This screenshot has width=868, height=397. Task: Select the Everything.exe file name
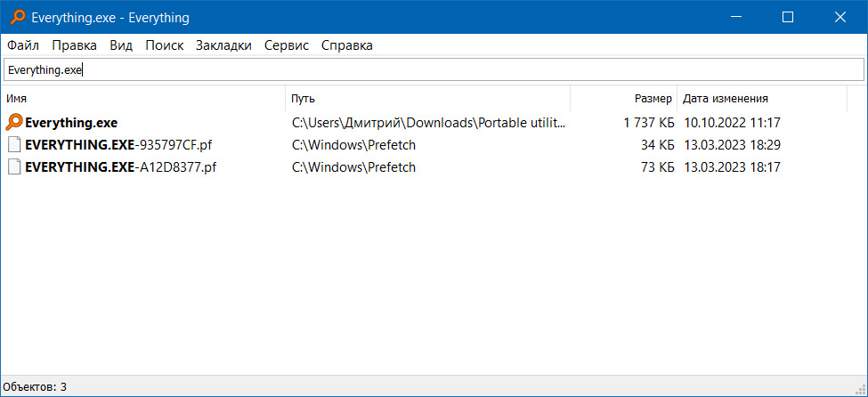[x=71, y=123]
